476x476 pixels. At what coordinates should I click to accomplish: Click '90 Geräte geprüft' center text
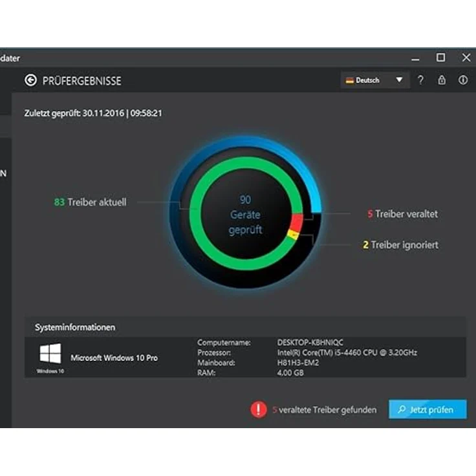click(x=245, y=215)
